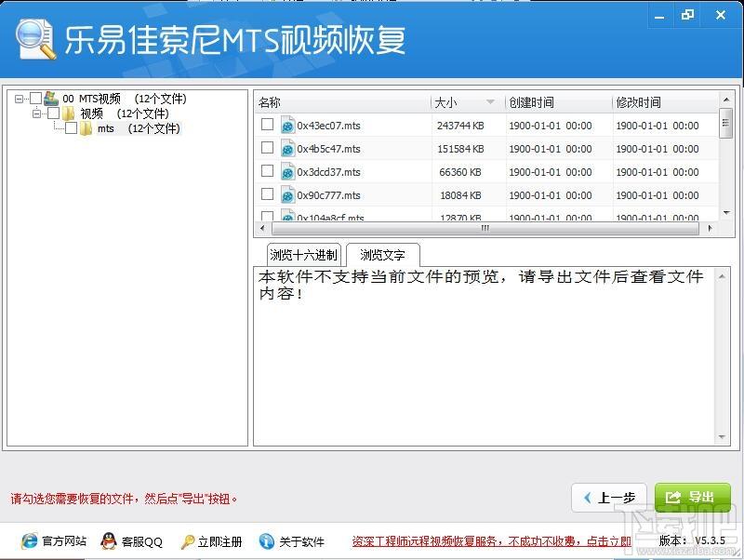Click the folder icon beside mts node
This screenshot has width=744, height=560.
tap(86, 128)
